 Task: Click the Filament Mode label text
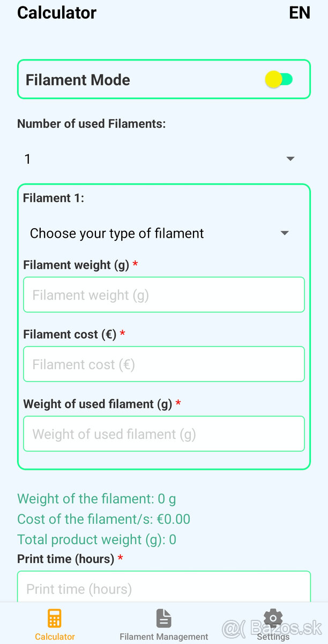pos(78,80)
